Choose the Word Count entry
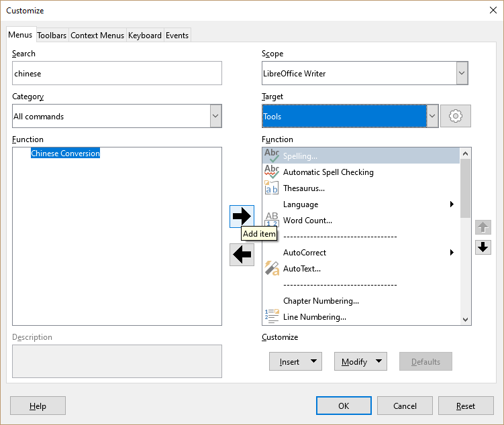 [307, 221]
